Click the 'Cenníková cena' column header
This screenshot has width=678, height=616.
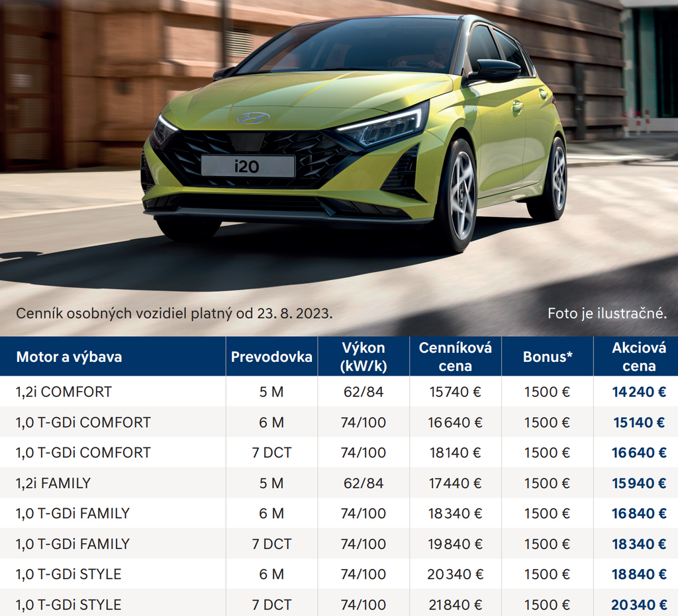tap(455, 357)
